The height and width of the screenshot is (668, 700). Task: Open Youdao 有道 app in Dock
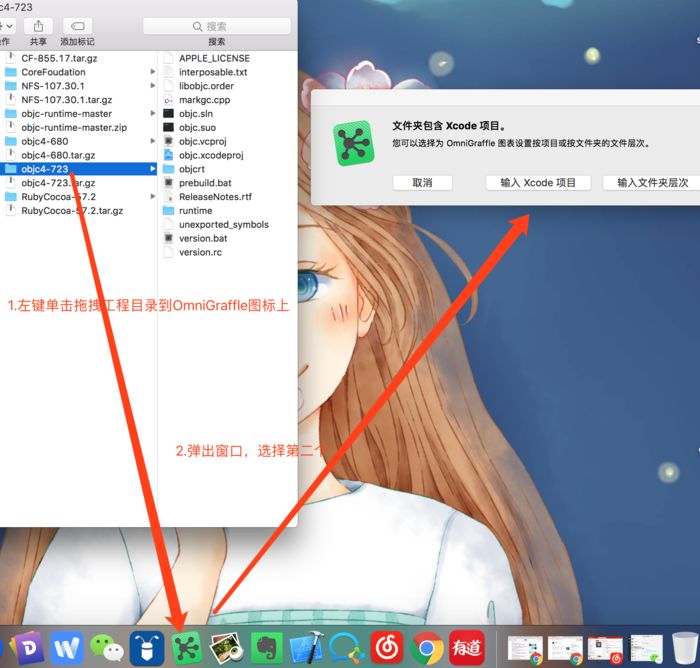click(467, 648)
